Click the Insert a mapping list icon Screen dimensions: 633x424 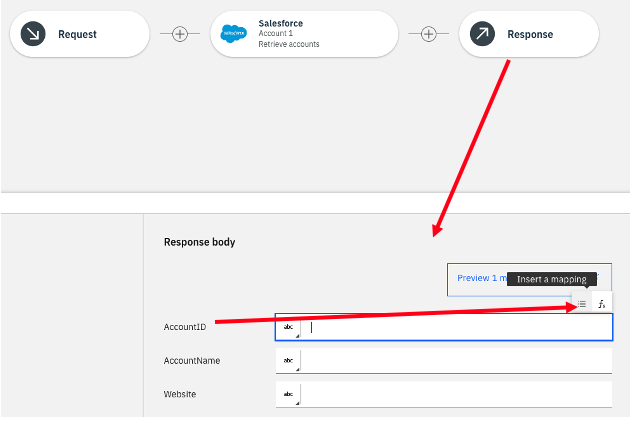click(582, 304)
